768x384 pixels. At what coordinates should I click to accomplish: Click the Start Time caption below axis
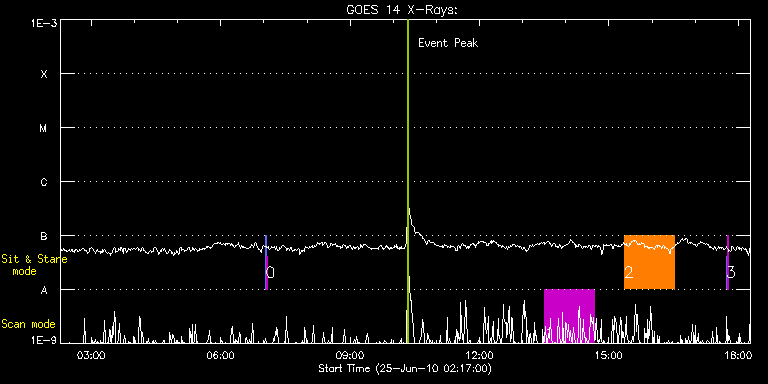click(405, 368)
